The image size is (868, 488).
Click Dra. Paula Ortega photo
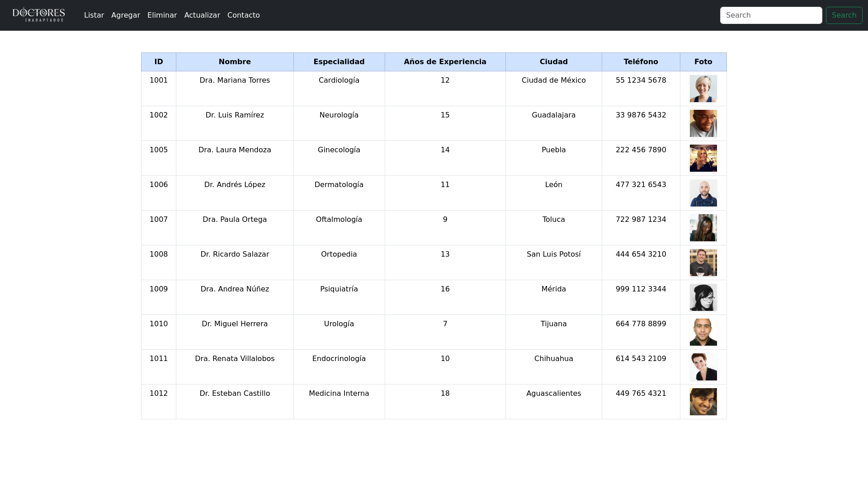[x=703, y=228]
